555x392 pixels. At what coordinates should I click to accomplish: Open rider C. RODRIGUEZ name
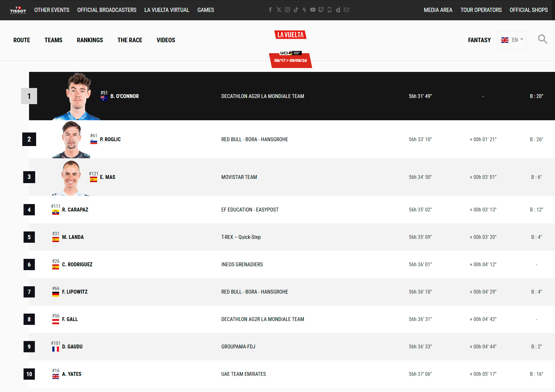click(x=77, y=264)
